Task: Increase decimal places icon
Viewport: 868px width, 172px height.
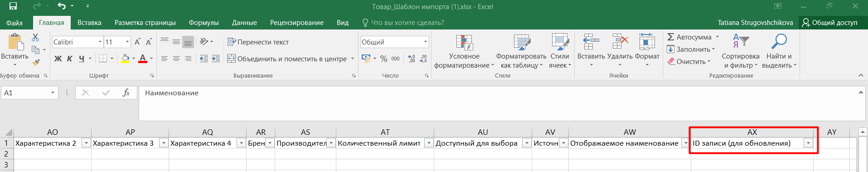Action: point(412,59)
